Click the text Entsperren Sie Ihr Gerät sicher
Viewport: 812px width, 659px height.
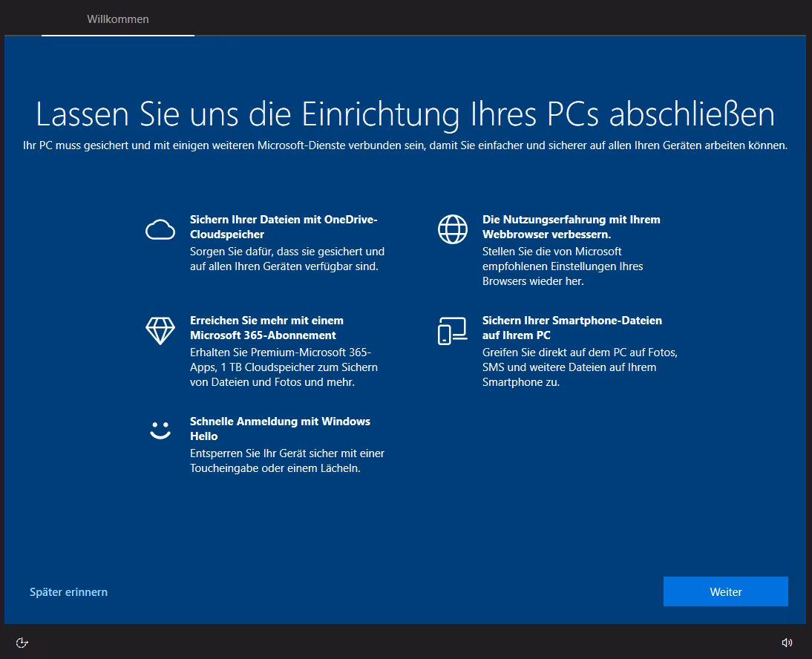[287, 461]
